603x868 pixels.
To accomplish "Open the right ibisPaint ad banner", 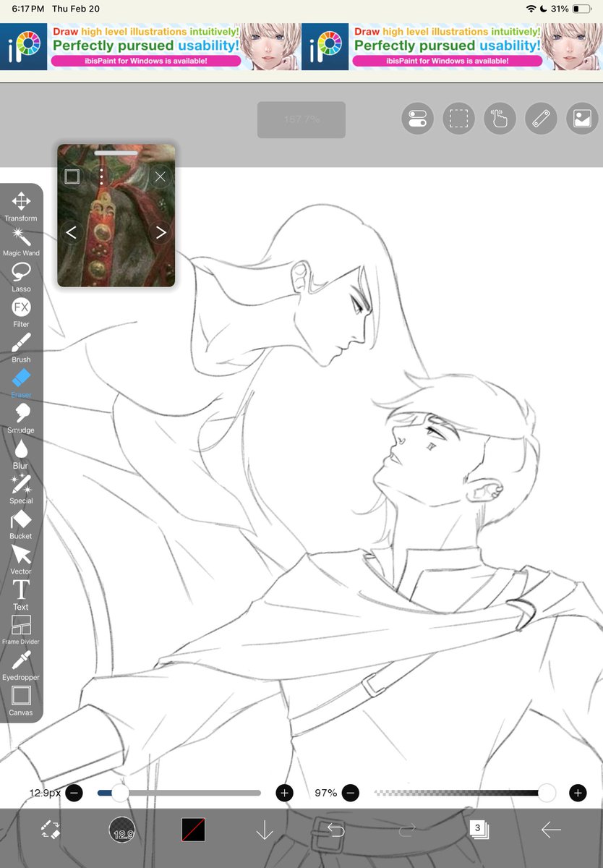I will click(x=452, y=47).
